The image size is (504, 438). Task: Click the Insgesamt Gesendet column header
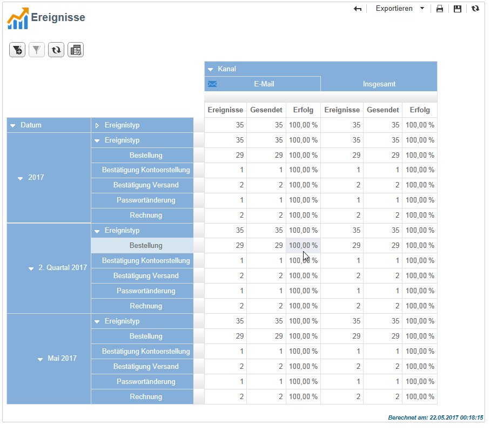[x=383, y=110]
